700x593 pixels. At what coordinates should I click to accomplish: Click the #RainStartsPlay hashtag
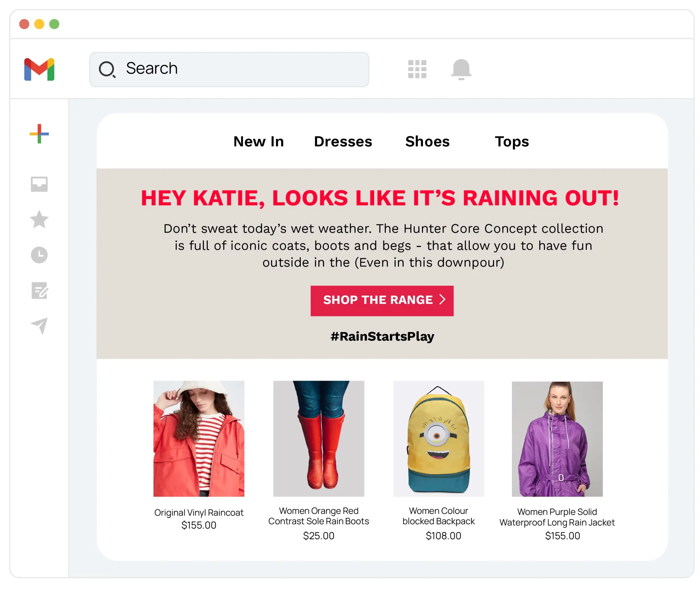tap(382, 336)
